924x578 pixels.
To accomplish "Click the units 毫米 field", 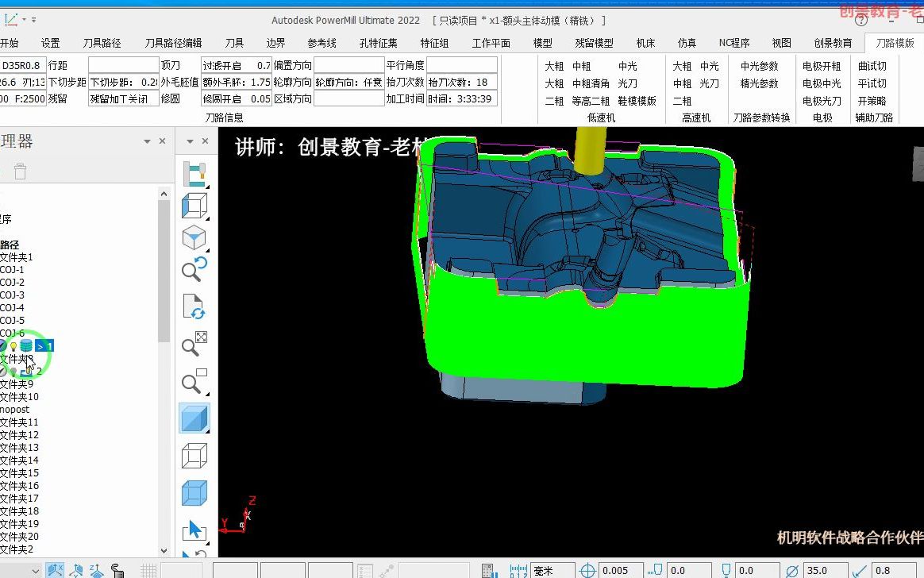I will [x=552, y=570].
